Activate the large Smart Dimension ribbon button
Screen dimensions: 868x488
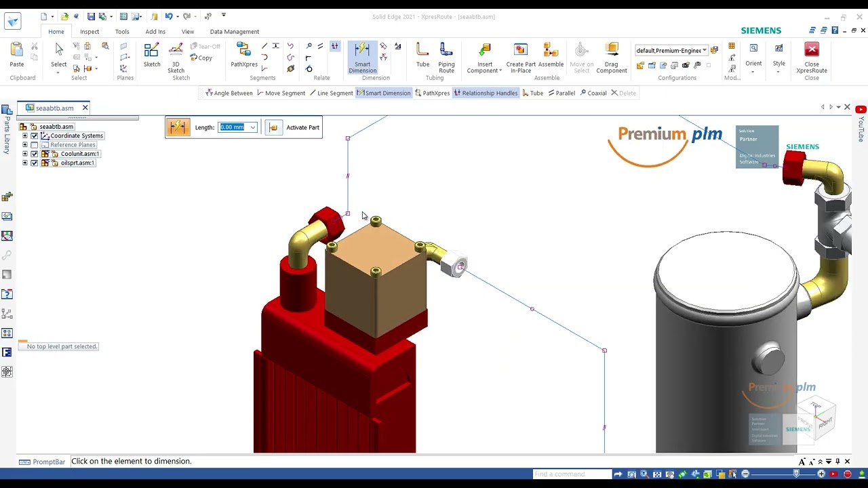pos(362,58)
